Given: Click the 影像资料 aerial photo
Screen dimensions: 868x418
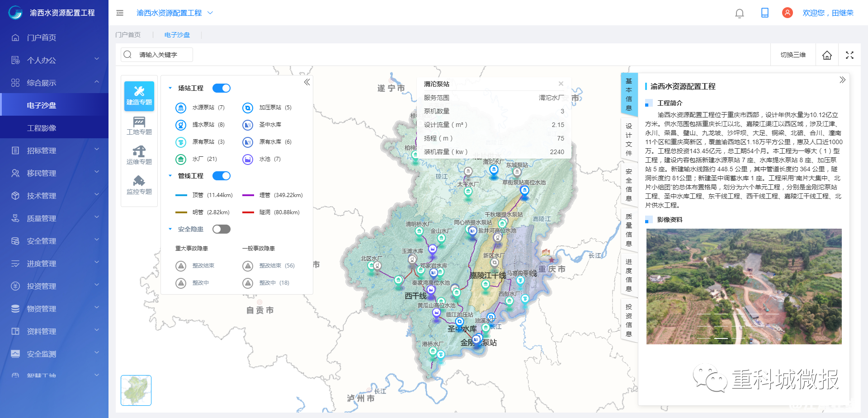Looking at the screenshot, I should 744,286.
